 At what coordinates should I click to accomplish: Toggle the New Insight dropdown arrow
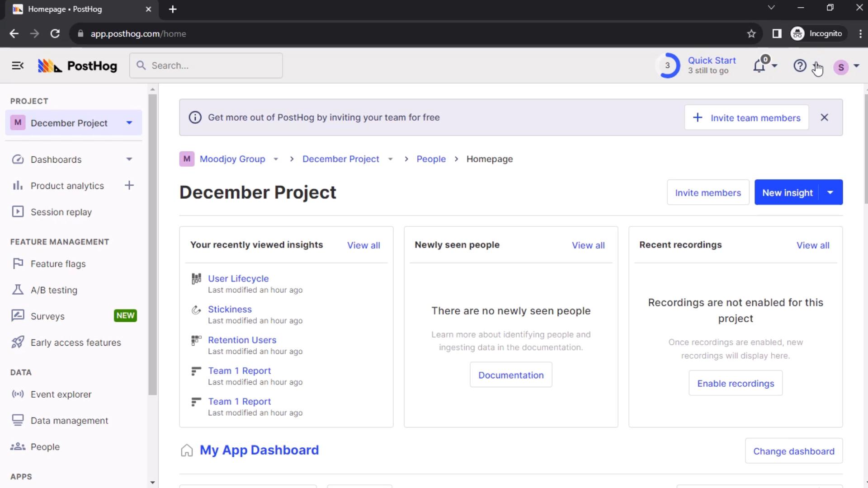(x=831, y=192)
